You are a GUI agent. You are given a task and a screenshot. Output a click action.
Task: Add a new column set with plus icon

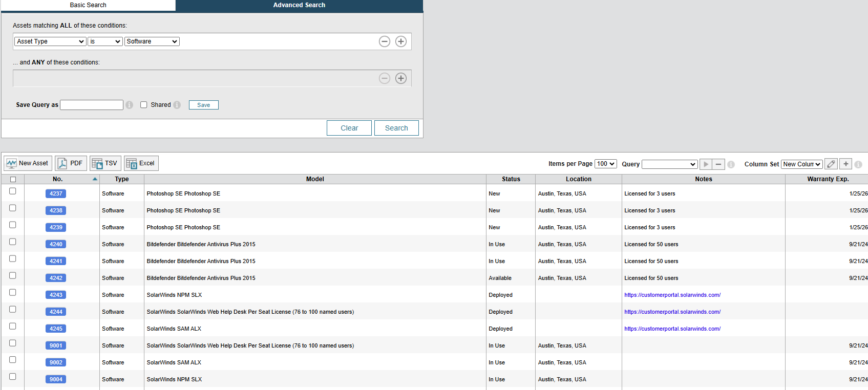tap(846, 164)
